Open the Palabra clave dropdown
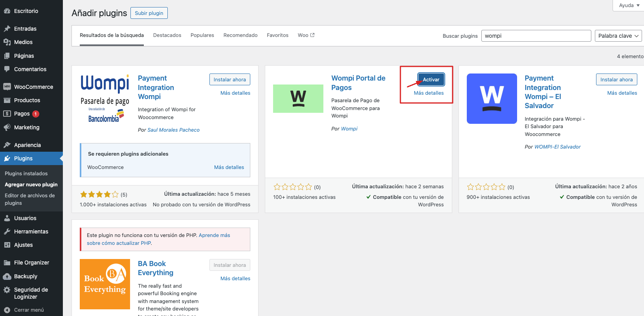Viewport: 644px width, 316px height. 618,36
